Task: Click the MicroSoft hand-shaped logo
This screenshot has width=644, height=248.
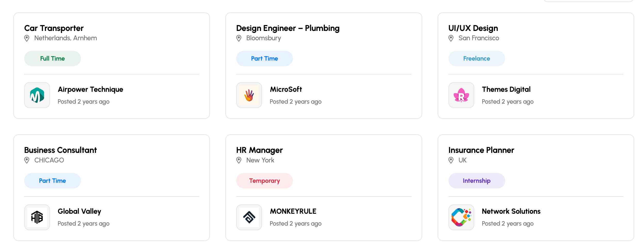Action: 249,95
